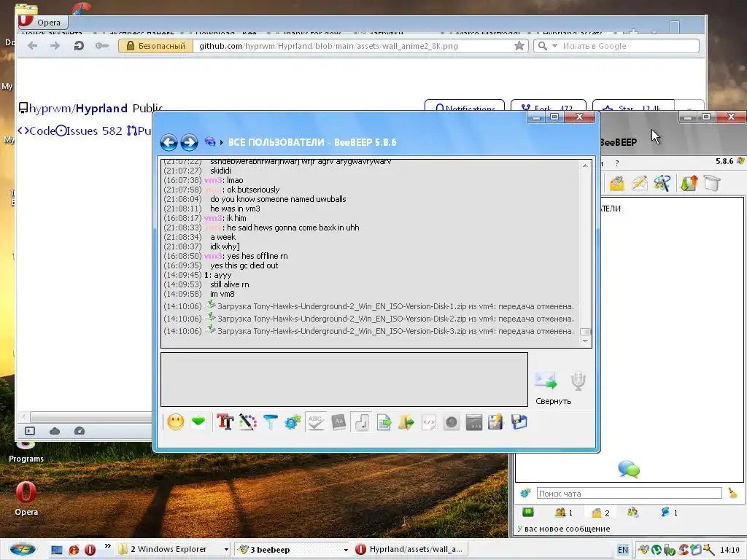Screen dimensions: 747x560
Task: Save the chat with the floppy disk icon
Action: [x=519, y=422]
